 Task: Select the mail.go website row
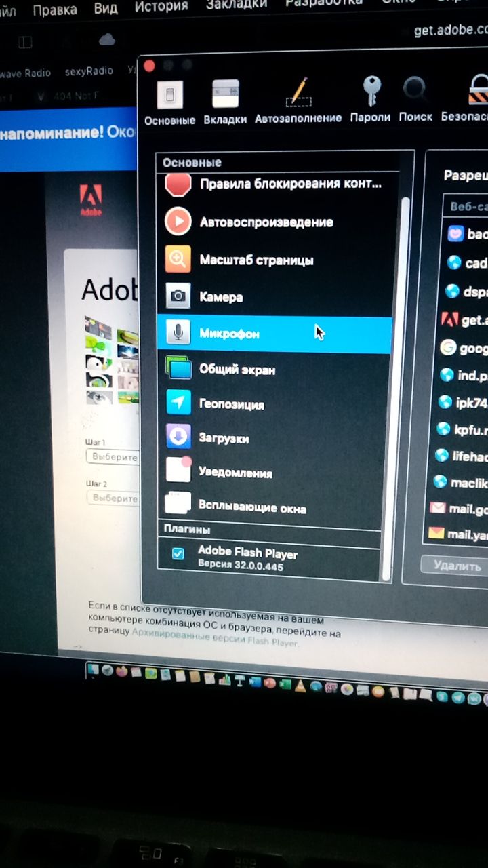[x=459, y=508]
